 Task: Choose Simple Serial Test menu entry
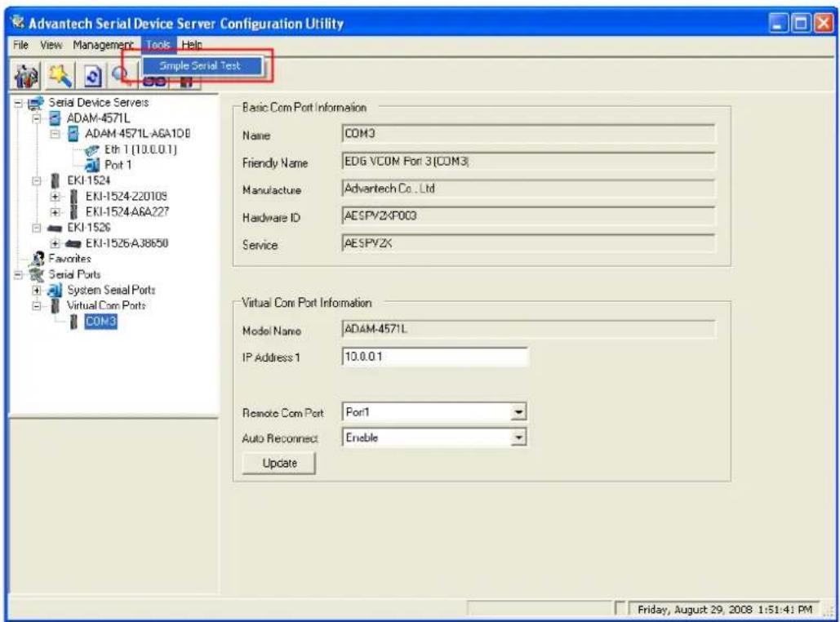tap(202, 66)
